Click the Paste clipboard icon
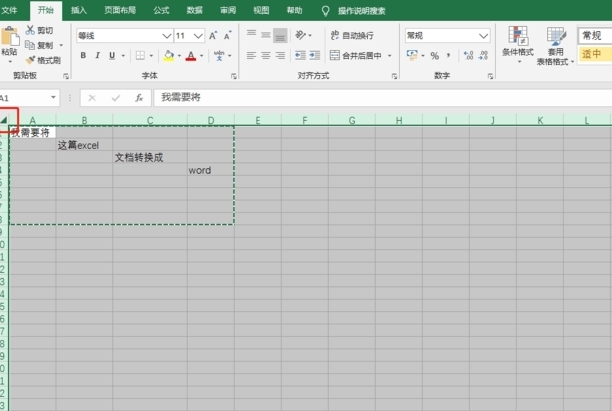 click(x=9, y=37)
